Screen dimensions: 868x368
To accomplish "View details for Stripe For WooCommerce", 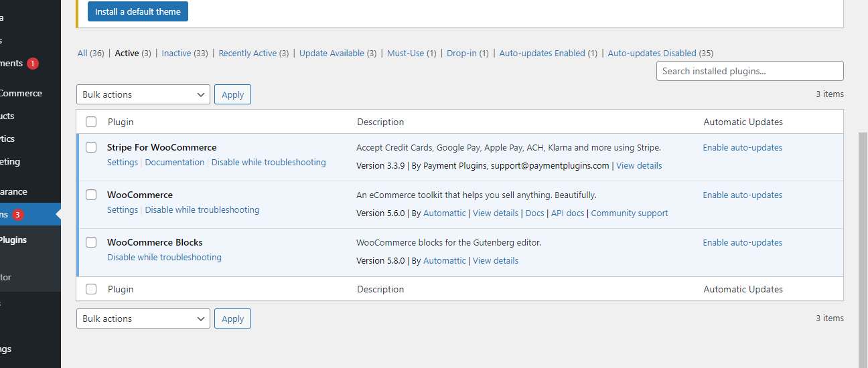I will pyautogui.click(x=639, y=165).
